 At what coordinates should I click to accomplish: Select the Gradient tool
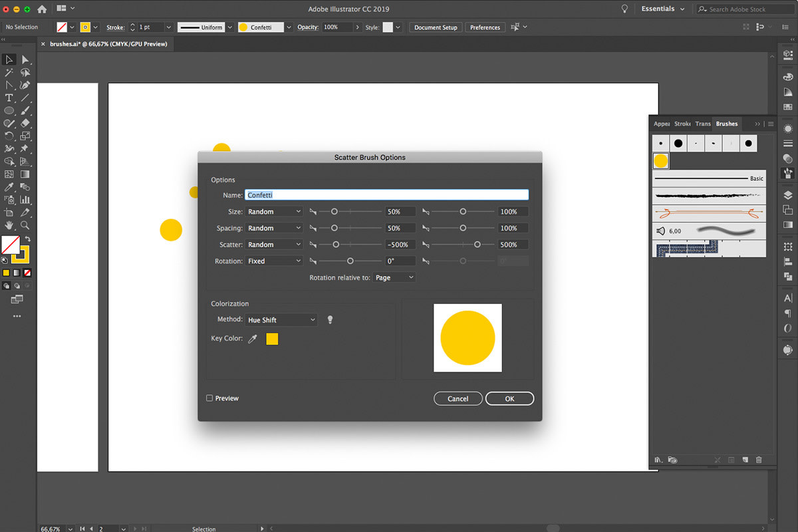click(25, 174)
